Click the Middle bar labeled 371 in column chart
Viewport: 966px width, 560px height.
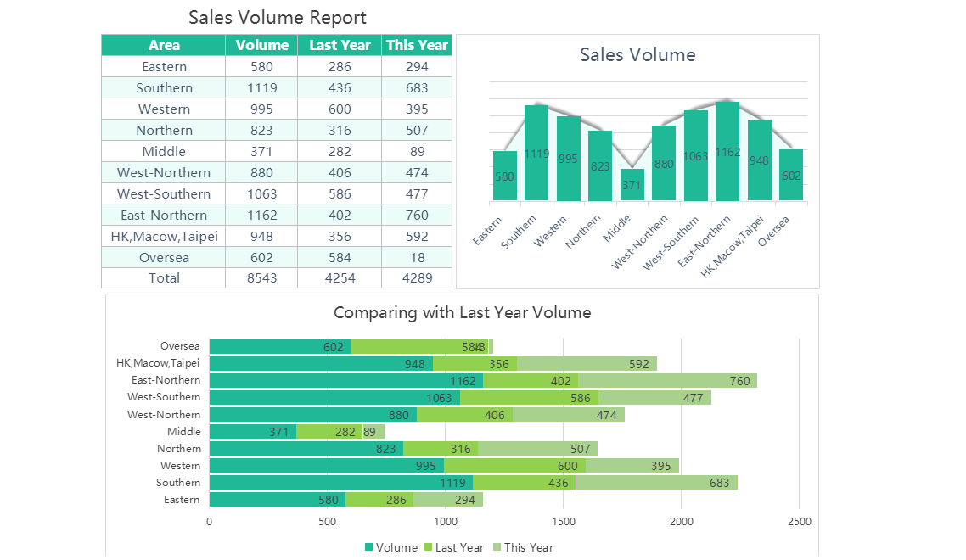tap(632, 185)
